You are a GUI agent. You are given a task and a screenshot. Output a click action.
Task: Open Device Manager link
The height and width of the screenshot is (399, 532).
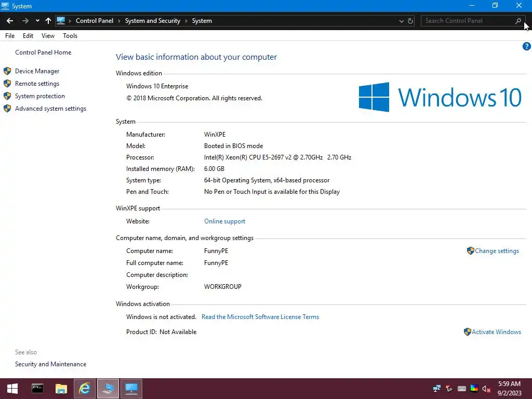point(37,71)
